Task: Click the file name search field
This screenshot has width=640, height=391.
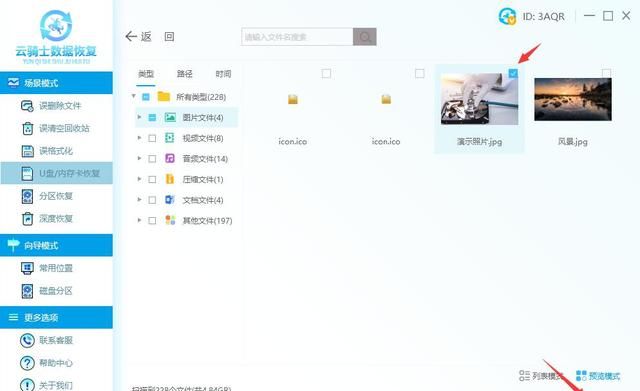Action: point(297,37)
